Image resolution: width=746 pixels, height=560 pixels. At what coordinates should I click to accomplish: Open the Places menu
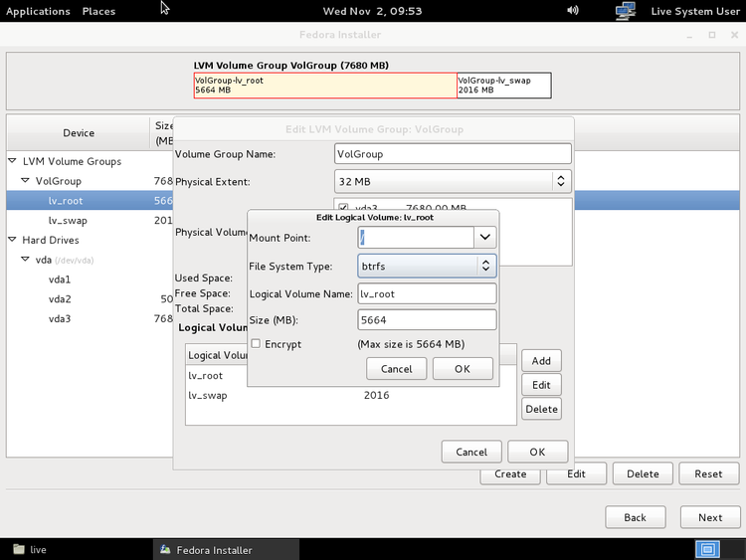pyautogui.click(x=98, y=11)
